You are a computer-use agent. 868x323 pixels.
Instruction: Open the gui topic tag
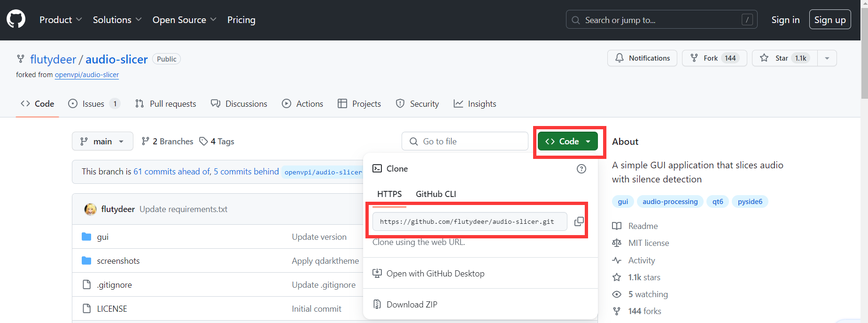tap(623, 202)
